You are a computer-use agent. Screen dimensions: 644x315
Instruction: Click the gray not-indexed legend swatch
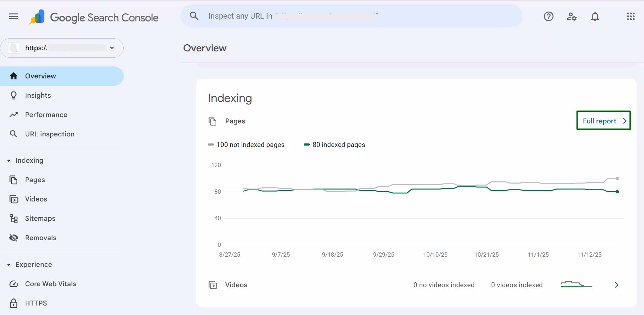click(211, 144)
